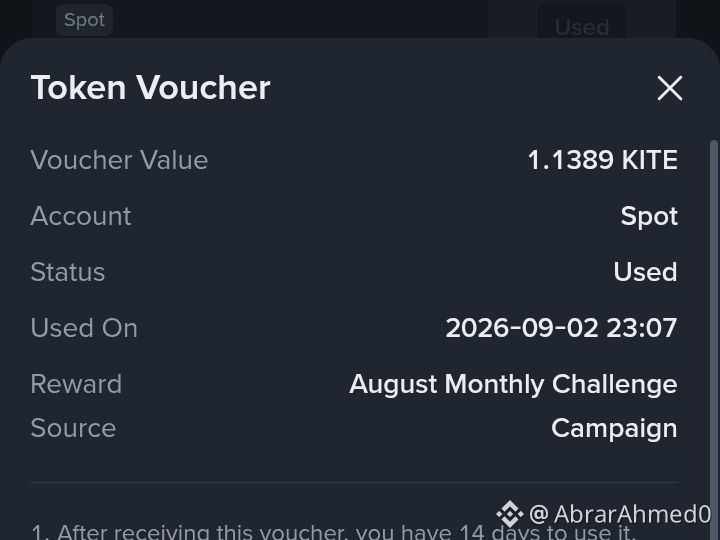The image size is (720, 540).
Task: Click the @AbrarAhmed0 username watermark
Action: 620,514
